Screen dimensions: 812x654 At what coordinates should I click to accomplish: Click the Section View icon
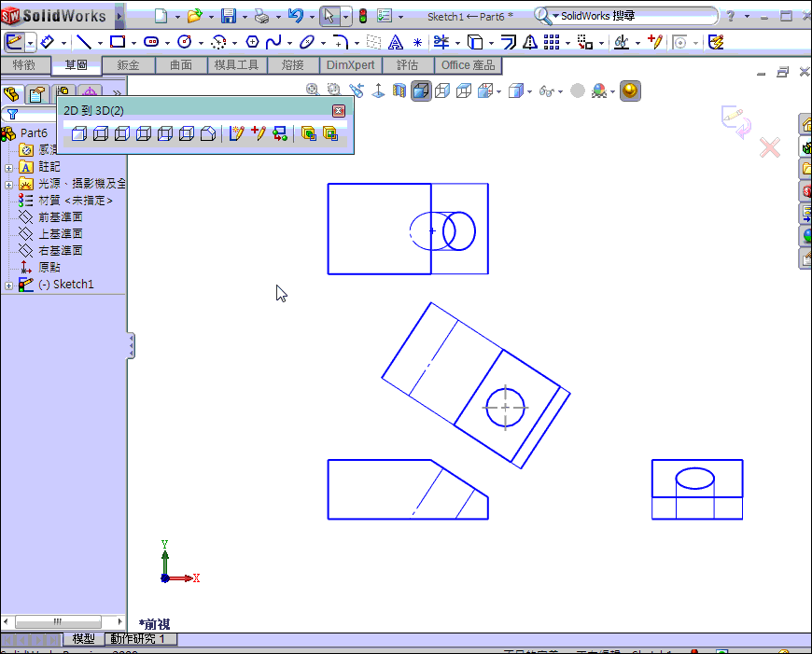[399, 90]
